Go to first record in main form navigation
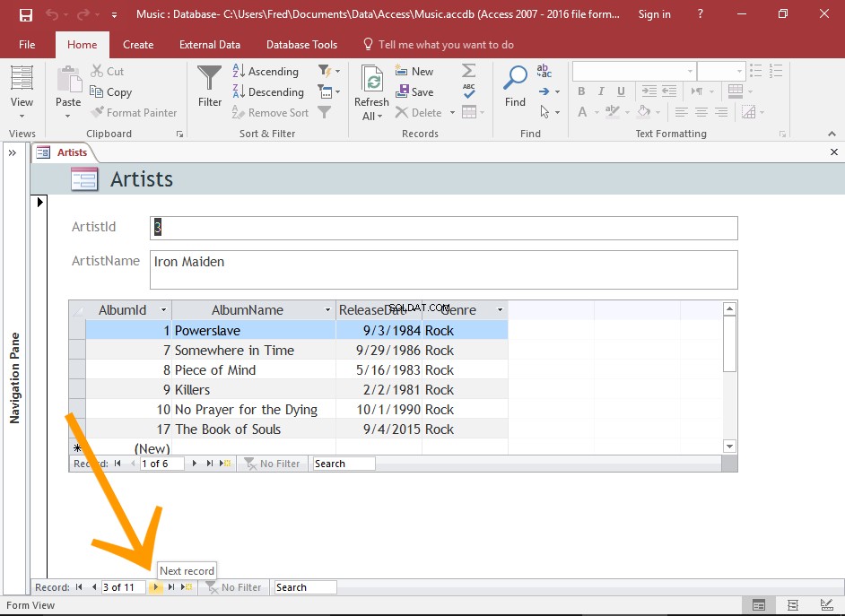The image size is (845, 616). (79, 587)
